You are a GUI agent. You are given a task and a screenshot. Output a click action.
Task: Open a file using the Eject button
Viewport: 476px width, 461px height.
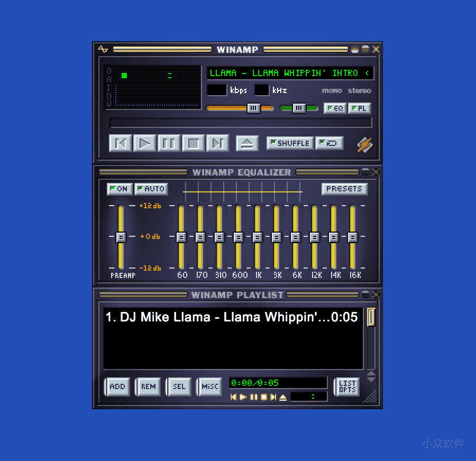coord(246,143)
